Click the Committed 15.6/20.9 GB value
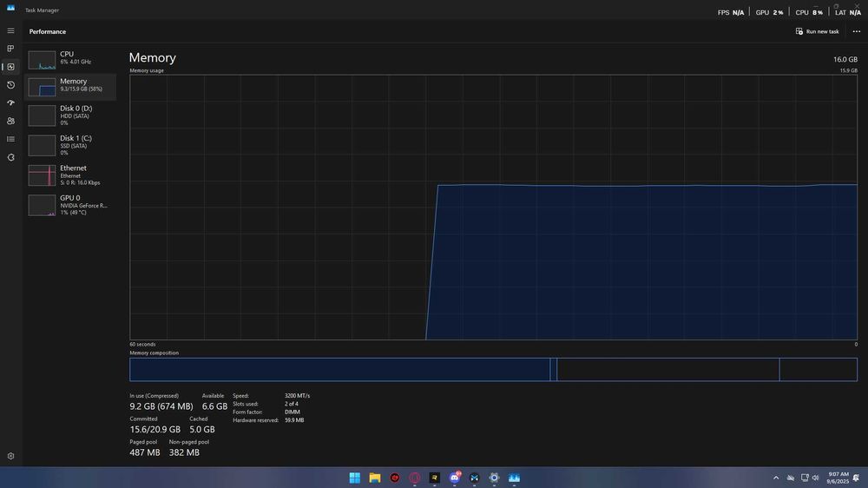This screenshot has width=868, height=488. pos(155,429)
